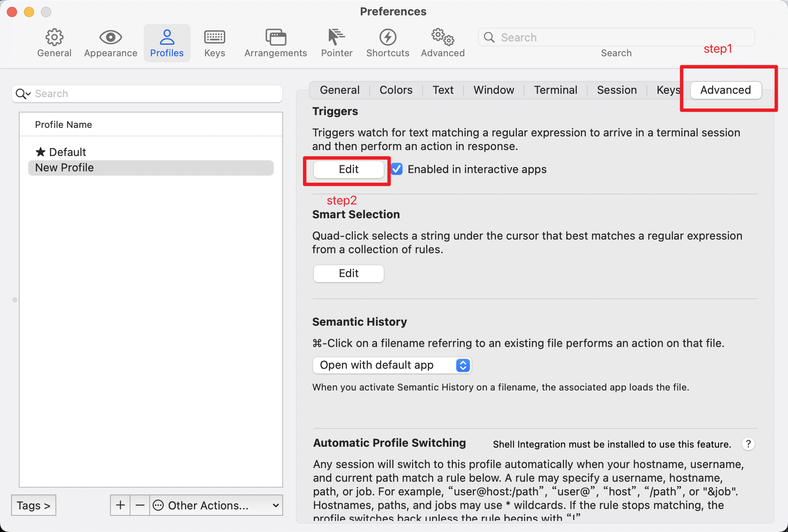
Task: Focus the preferences Search field in toolbar
Action: pyautogui.click(x=617, y=38)
